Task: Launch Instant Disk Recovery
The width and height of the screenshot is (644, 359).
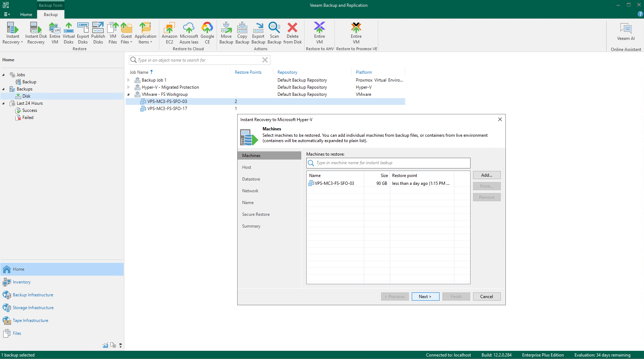Action: tap(36, 33)
